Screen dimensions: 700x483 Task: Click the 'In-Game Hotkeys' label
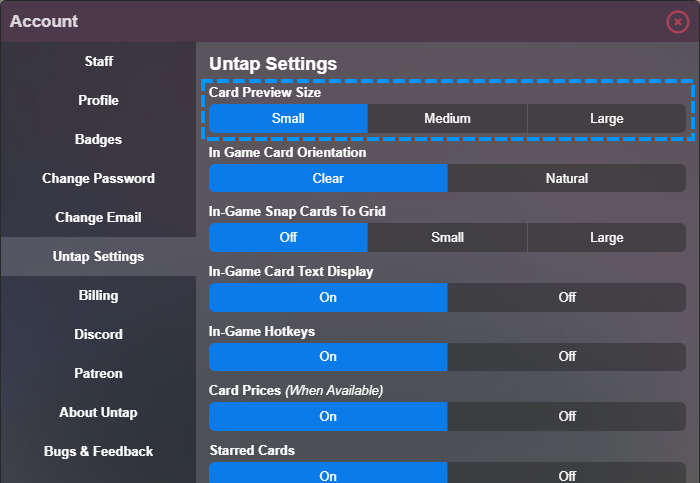(x=262, y=331)
